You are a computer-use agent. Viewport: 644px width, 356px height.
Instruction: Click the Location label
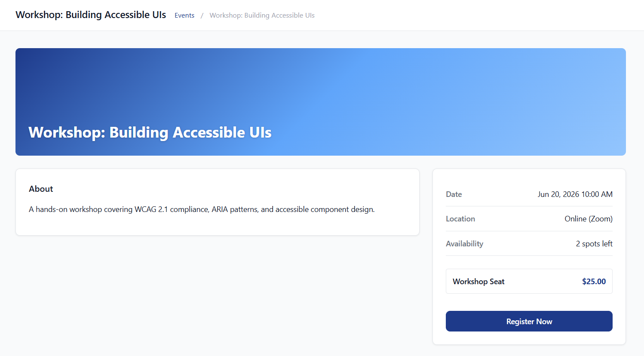coord(460,219)
